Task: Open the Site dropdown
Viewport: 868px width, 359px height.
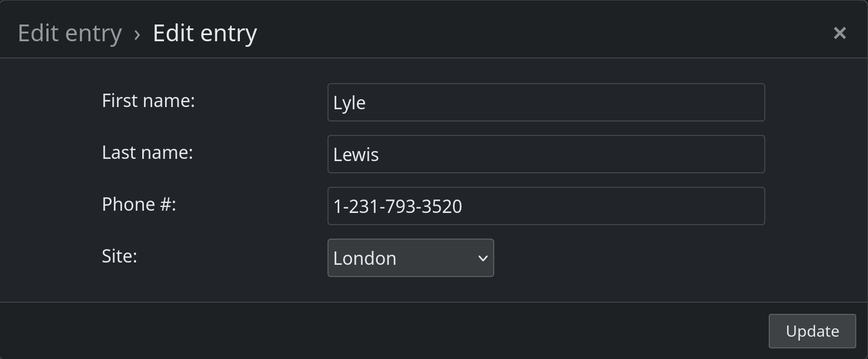Action: (x=410, y=258)
